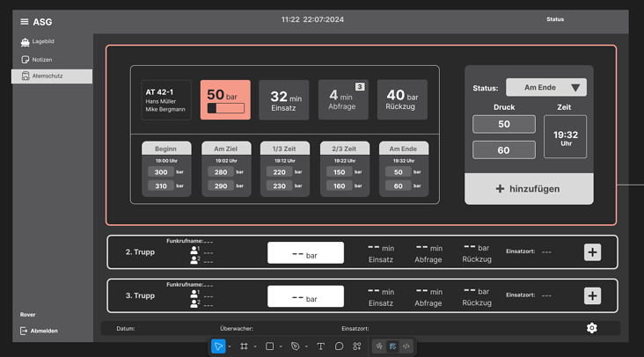Open the Actions components tool
Image resolution: width=644 pixels, height=357 pixels.
[357, 346]
